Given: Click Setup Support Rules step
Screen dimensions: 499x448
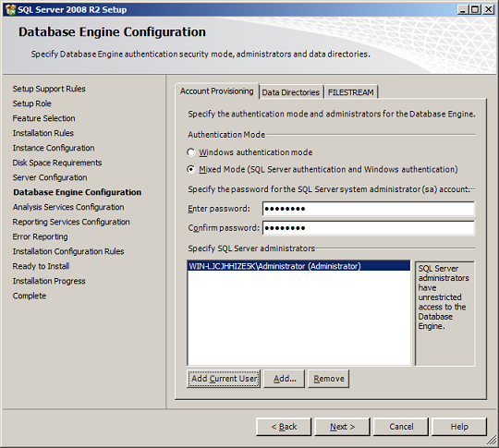Looking at the screenshot, I should point(49,89).
